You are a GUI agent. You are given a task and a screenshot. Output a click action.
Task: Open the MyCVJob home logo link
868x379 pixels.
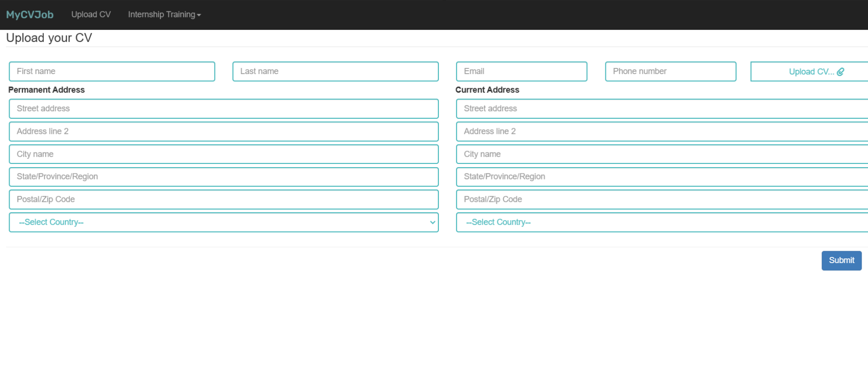pos(30,15)
